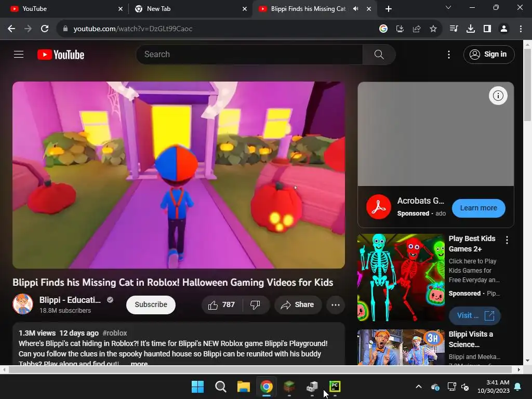Share this page from address bar
The image size is (532, 399).
tap(417, 29)
